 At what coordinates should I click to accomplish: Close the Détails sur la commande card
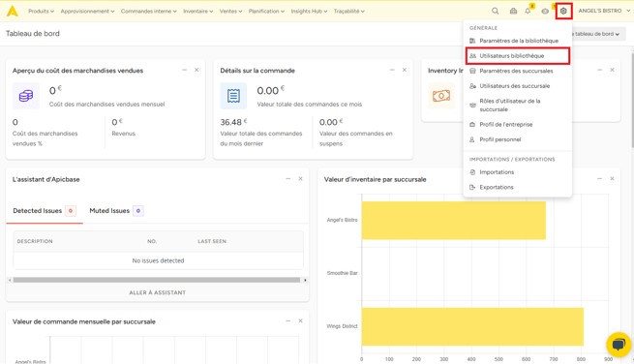pyautogui.click(x=405, y=70)
